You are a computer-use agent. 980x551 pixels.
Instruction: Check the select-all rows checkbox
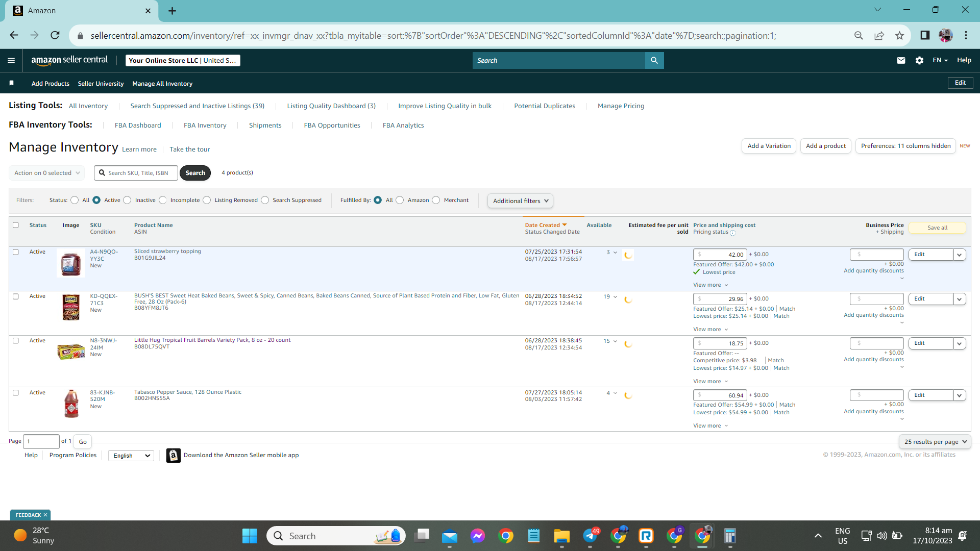click(16, 225)
